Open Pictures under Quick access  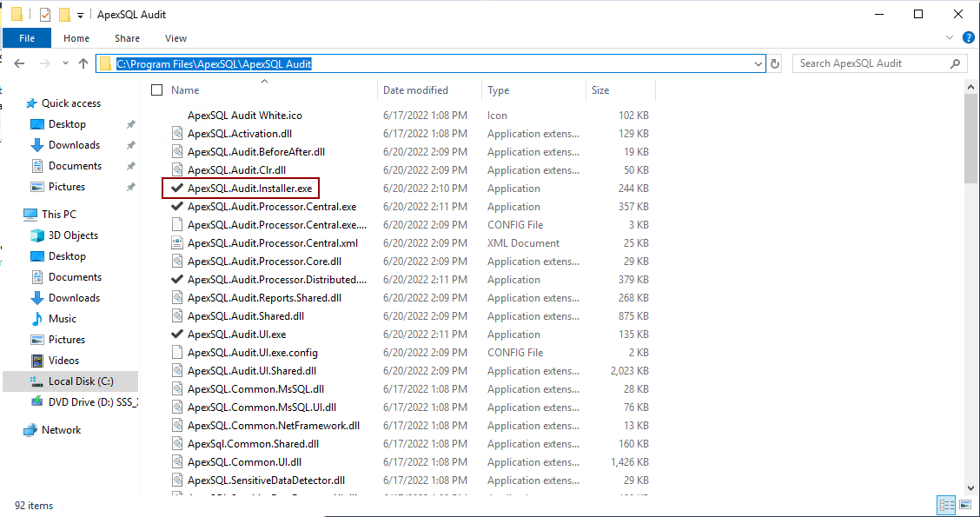67,187
